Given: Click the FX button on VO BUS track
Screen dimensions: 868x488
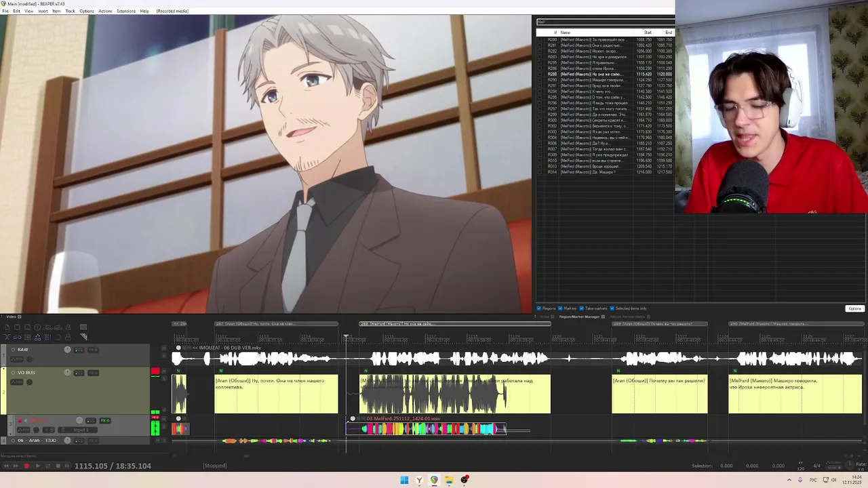Looking at the screenshot, I should 94,373.
